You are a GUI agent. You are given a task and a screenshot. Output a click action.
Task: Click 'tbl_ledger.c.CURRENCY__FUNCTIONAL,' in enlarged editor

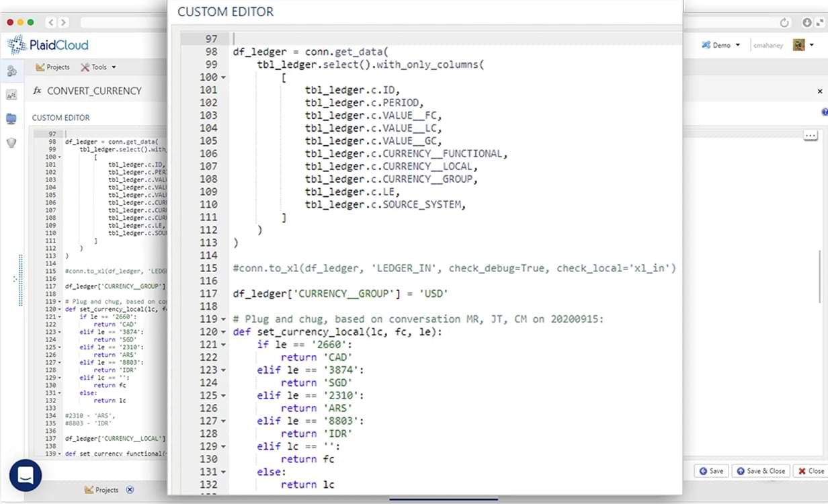pyautogui.click(x=406, y=154)
